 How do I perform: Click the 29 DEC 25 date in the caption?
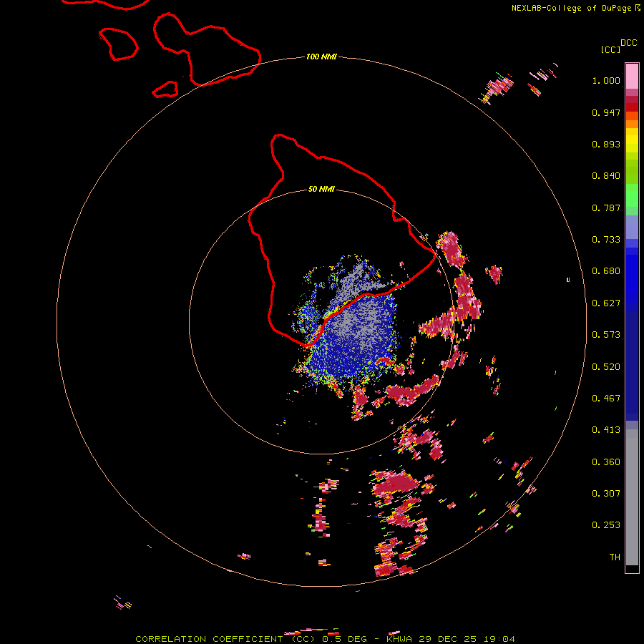(447, 639)
